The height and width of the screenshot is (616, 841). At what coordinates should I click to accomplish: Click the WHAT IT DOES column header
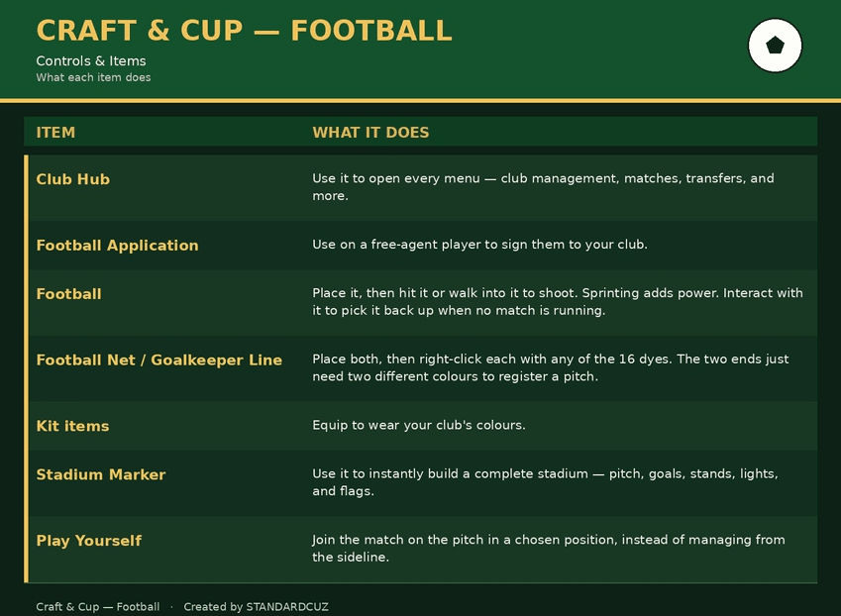point(370,133)
